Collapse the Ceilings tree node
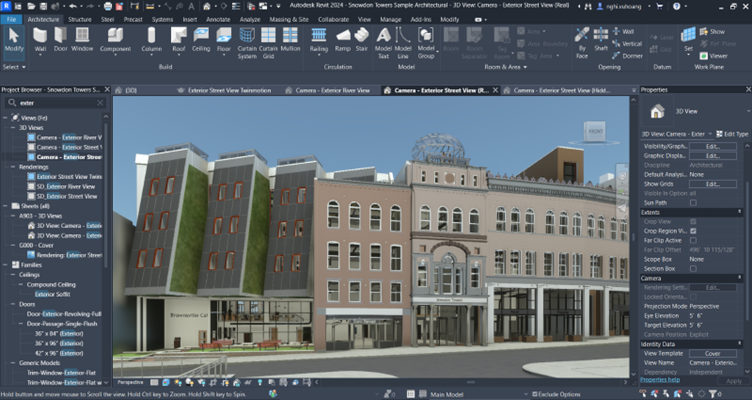 click(13, 275)
